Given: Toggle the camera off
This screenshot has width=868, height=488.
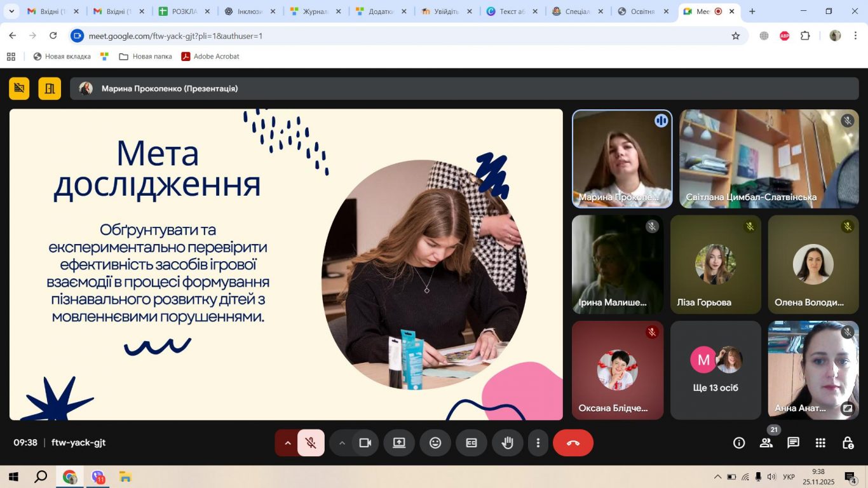Looking at the screenshot, I should [x=365, y=443].
